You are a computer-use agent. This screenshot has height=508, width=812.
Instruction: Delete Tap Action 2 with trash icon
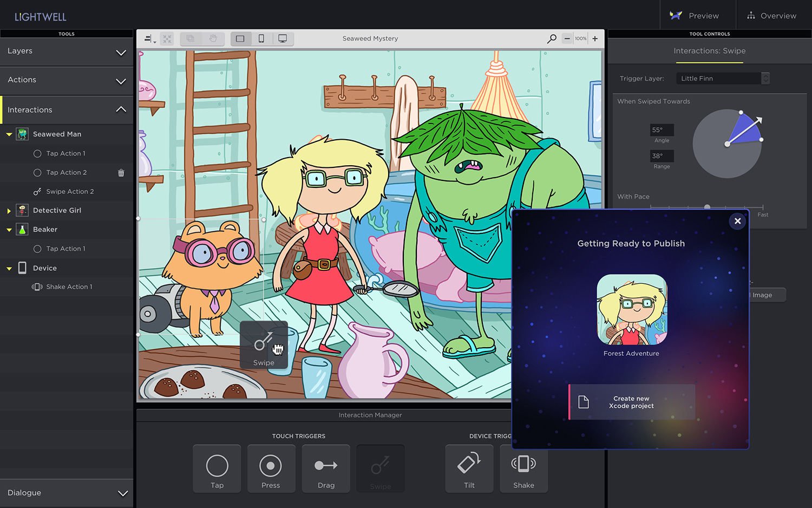(x=121, y=173)
